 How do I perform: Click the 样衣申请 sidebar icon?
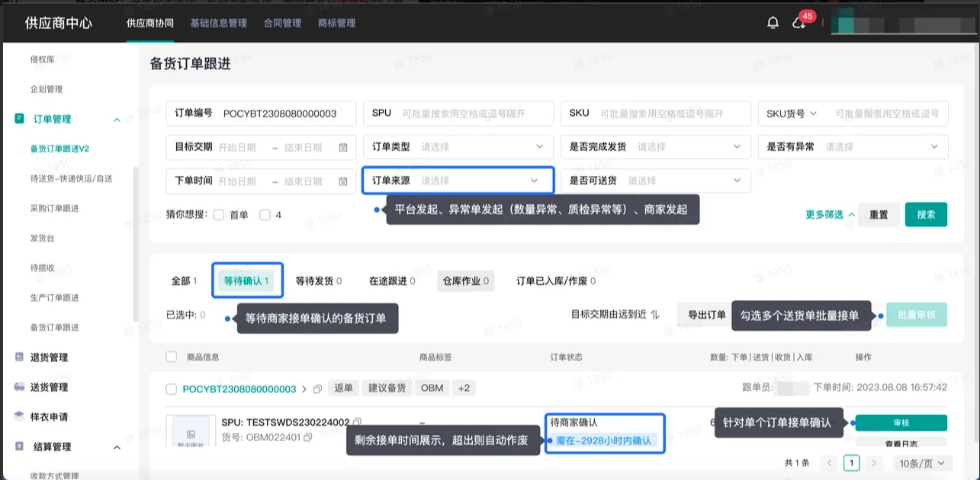coord(20,417)
